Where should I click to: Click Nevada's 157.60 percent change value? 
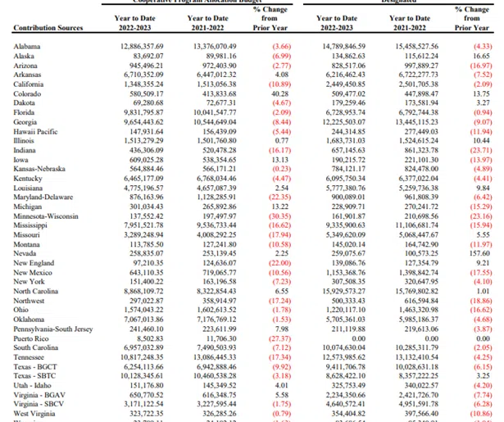[479, 253]
